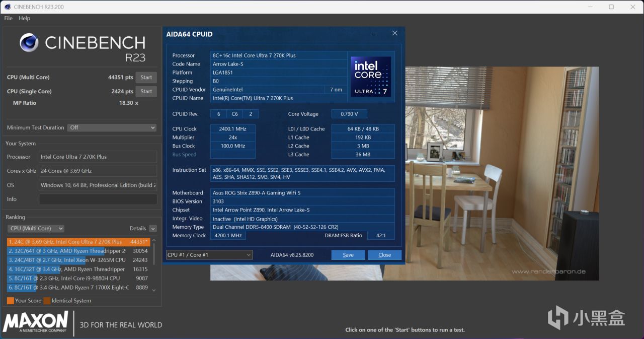
Task: Select ranking row Intel Core i9-9880H CPU
Action: click(x=78, y=278)
